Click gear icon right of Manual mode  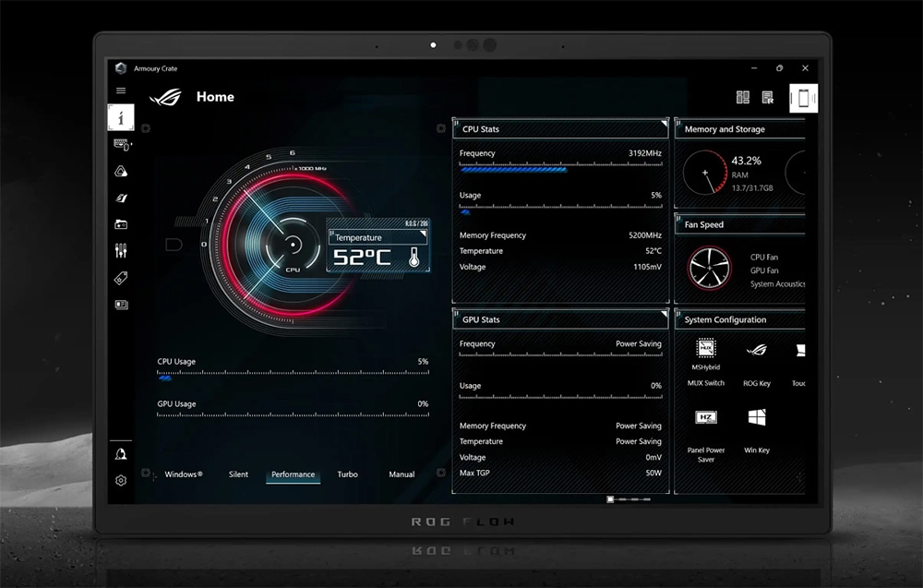pyautogui.click(x=441, y=473)
